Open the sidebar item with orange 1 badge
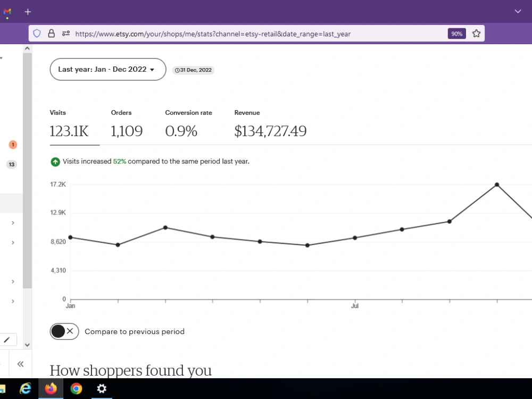532x399 pixels. [x=13, y=145]
